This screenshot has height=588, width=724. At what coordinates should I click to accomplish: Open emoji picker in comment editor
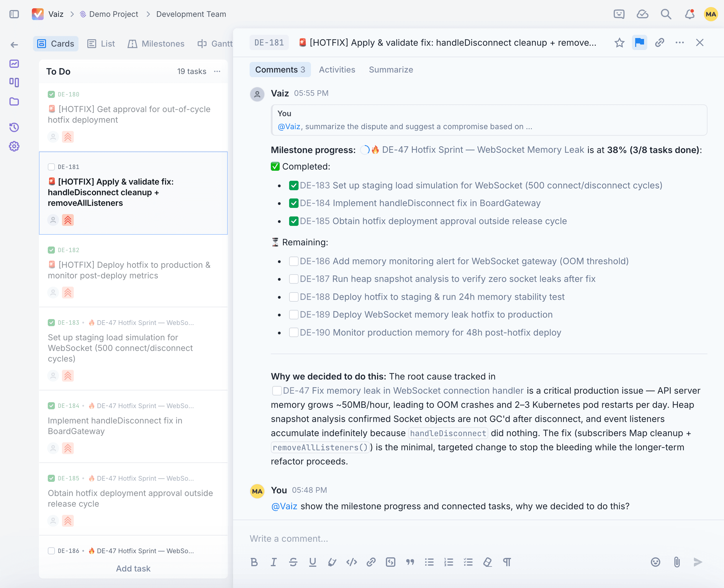pyautogui.click(x=655, y=562)
